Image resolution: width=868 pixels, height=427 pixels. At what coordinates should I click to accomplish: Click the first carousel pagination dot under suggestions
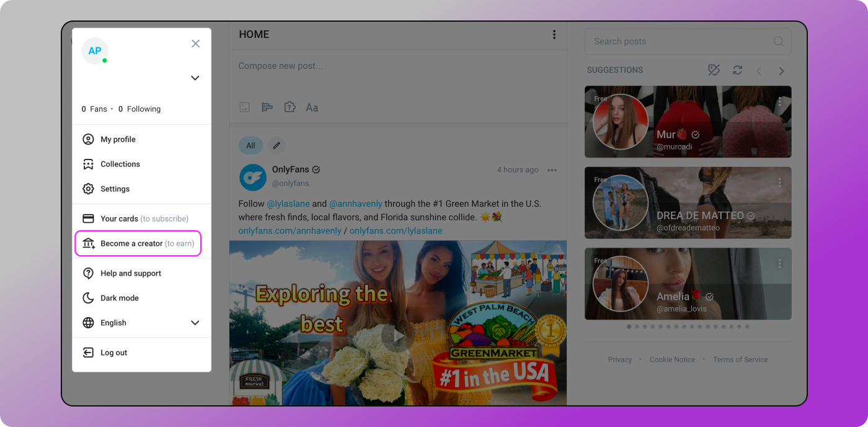coord(629,326)
